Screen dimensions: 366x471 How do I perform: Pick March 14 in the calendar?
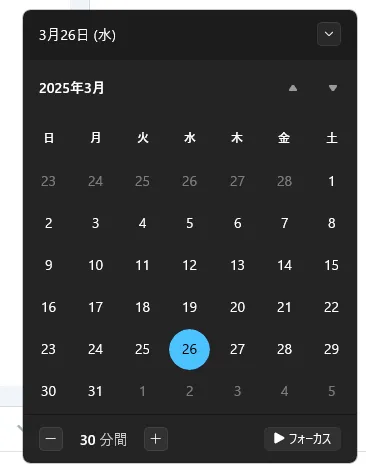(284, 265)
